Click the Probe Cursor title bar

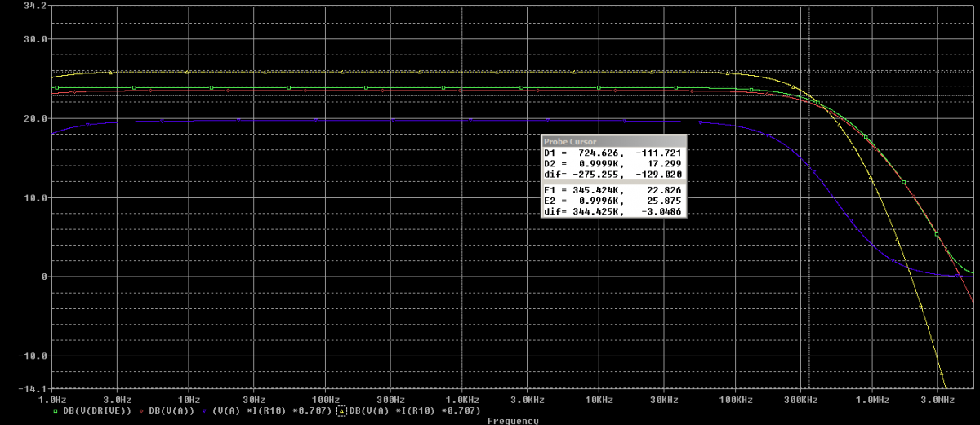click(x=613, y=141)
